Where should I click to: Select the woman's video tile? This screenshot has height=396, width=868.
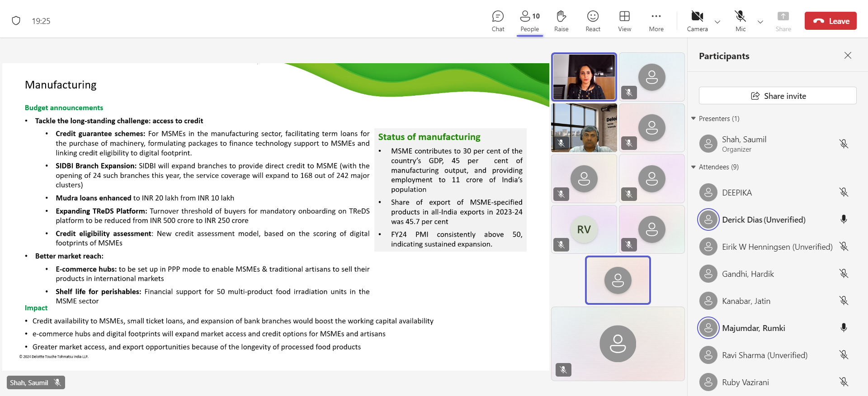tap(584, 77)
